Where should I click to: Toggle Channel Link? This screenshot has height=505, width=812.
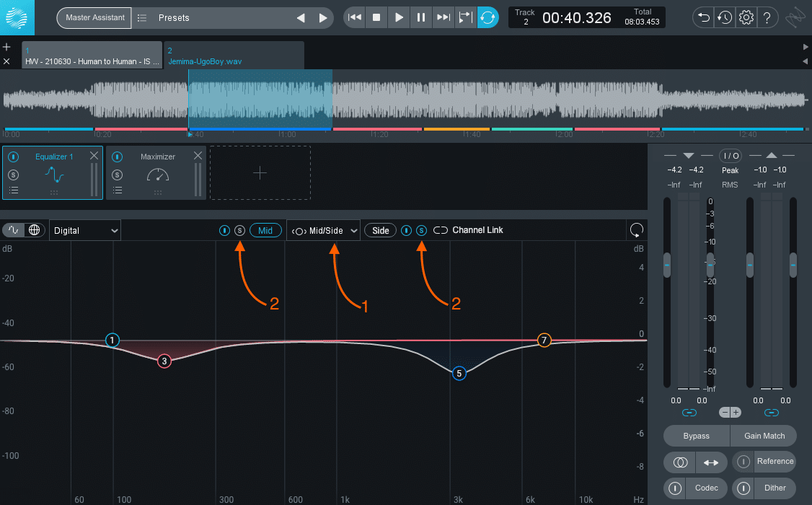coord(468,230)
